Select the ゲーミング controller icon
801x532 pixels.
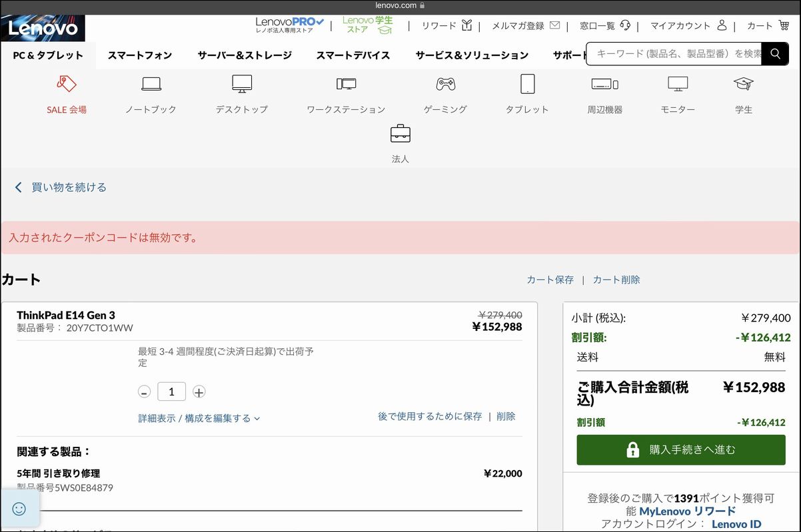pyautogui.click(x=446, y=84)
